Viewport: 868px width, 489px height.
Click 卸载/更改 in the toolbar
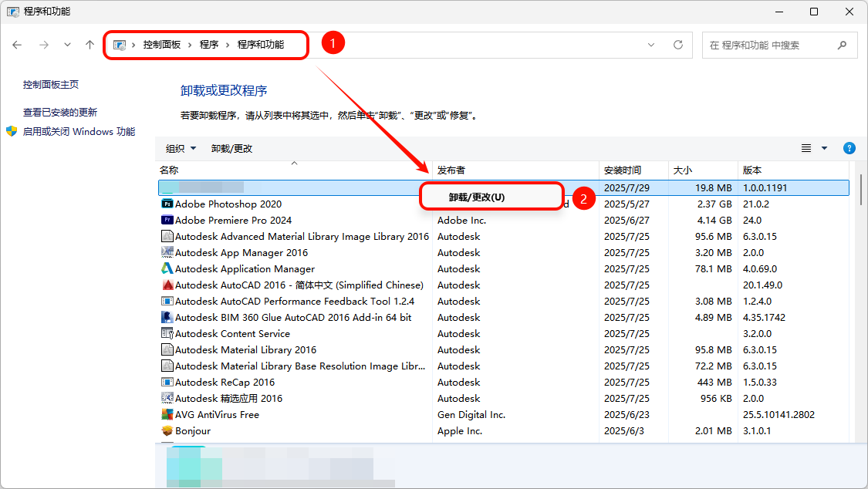point(232,148)
